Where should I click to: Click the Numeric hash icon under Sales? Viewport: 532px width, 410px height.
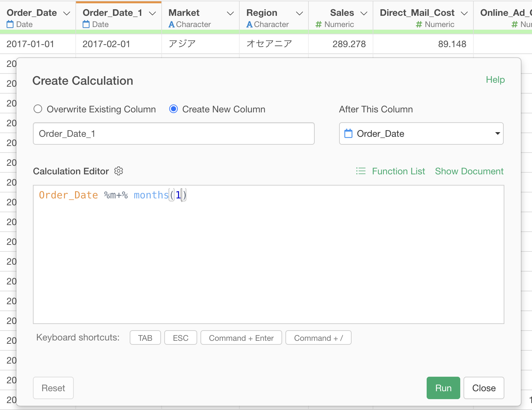318,24
